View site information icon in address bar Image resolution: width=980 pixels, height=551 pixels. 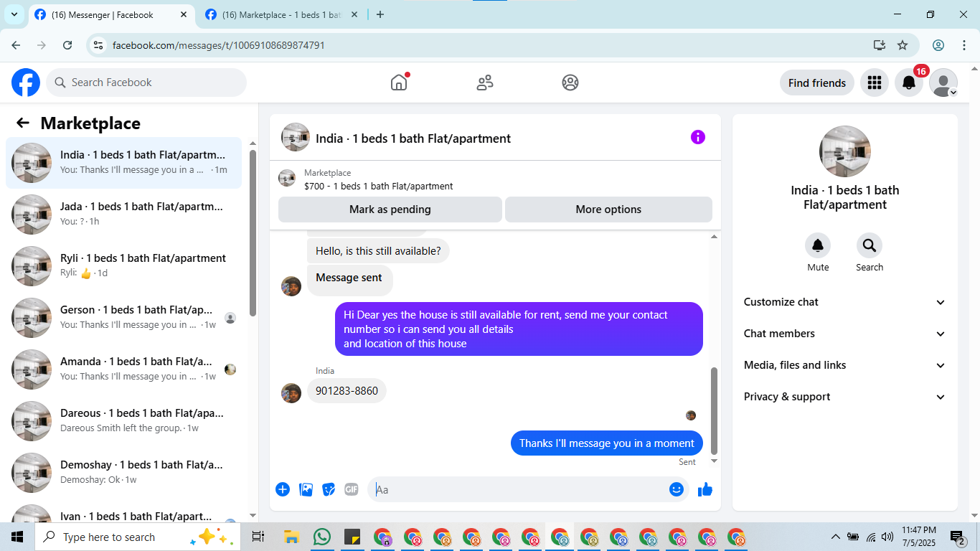click(x=99, y=45)
